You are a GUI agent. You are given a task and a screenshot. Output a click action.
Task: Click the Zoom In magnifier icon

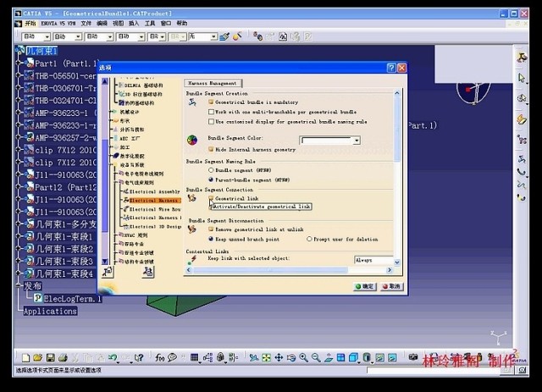(303, 358)
